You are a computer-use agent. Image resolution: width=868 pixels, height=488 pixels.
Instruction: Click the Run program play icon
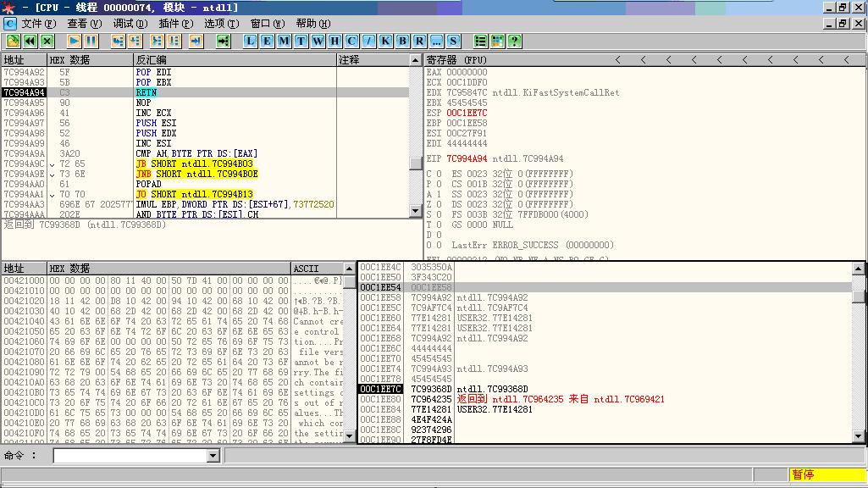pyautogui.click(x=74, y=41)
